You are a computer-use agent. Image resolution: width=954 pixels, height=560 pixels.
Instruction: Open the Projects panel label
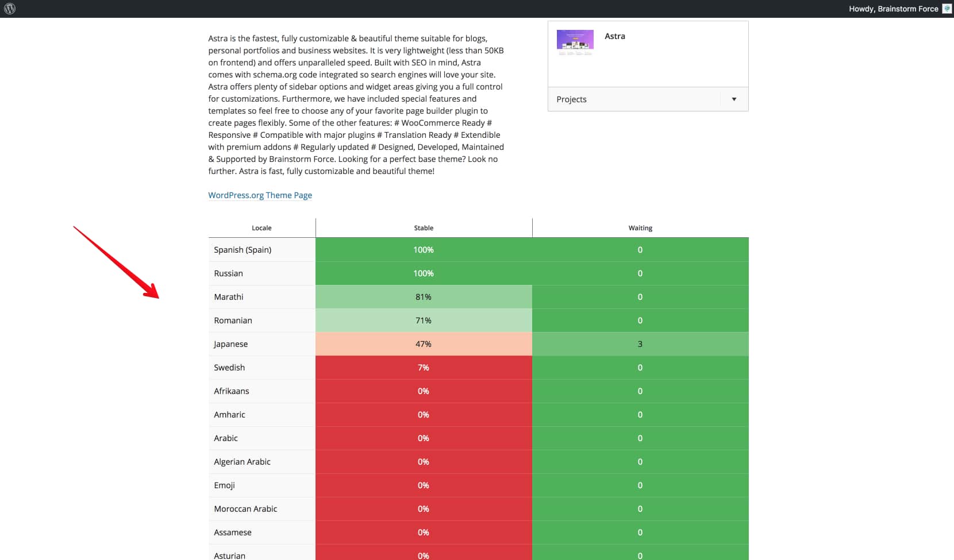571,99
